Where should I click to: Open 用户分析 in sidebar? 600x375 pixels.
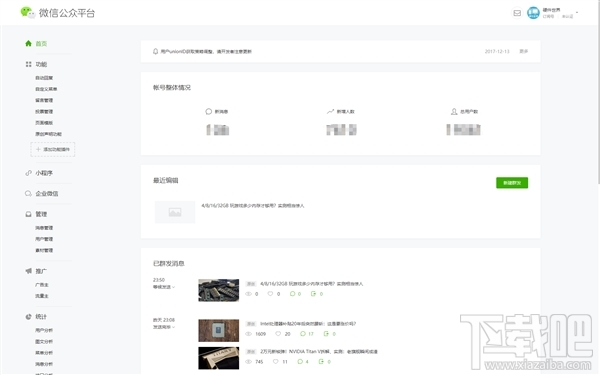click(x=44, y=330)
